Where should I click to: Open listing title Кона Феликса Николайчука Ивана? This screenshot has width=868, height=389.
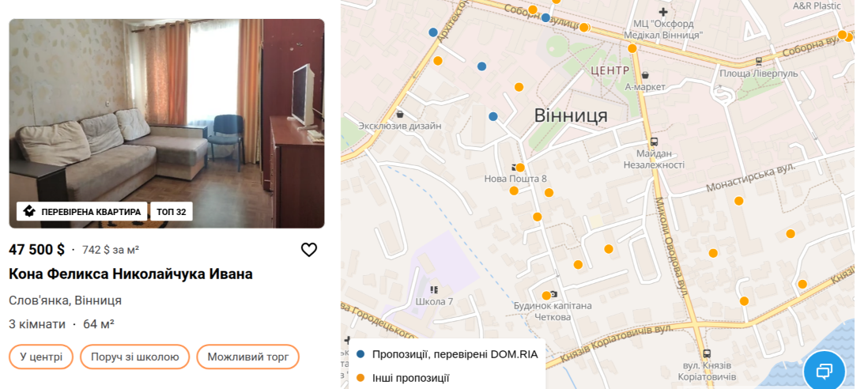(x=130, y=274)
